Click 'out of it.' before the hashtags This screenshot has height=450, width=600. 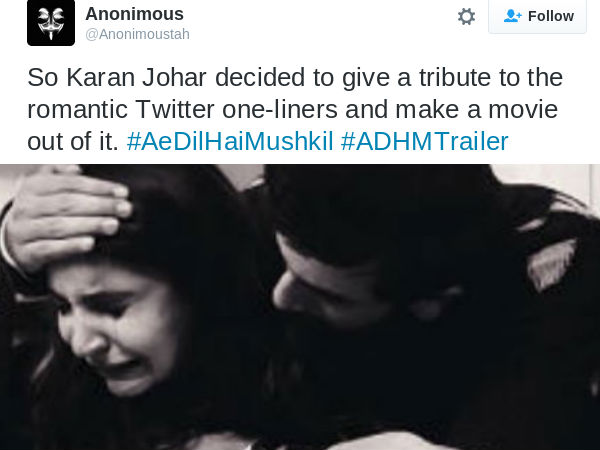coord(73,141)
